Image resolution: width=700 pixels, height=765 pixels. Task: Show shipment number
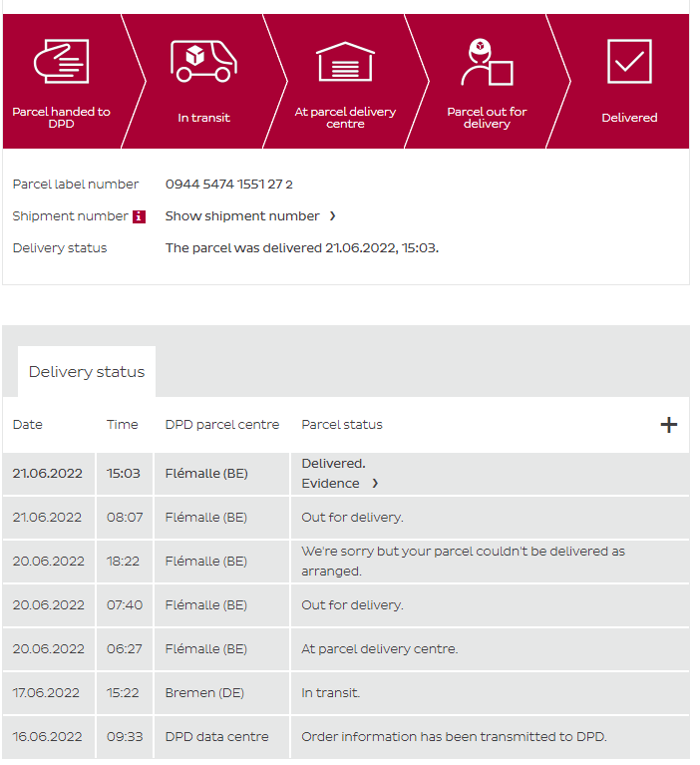point(242,216)
